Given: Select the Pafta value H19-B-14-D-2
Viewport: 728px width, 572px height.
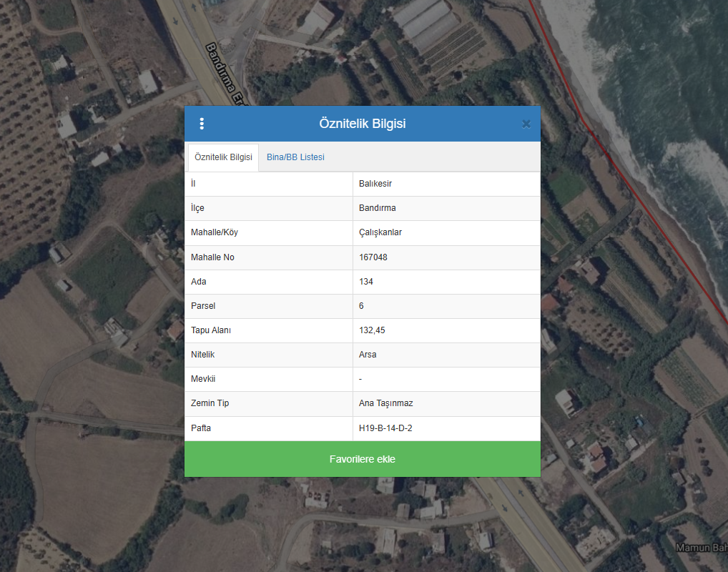Looking at the screenshot, I should (x=386, y=428).
